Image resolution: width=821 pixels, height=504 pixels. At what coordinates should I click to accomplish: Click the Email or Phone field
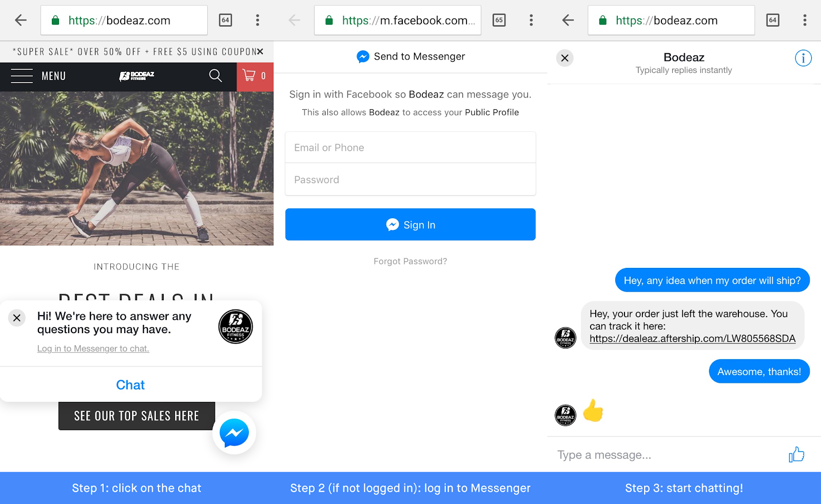[x=411, y=148]
